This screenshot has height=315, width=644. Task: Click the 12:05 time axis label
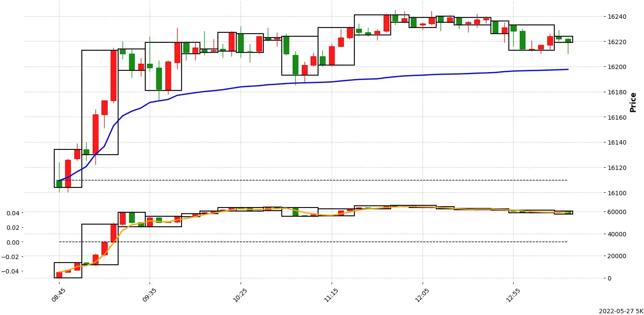(x=421, y=295)
